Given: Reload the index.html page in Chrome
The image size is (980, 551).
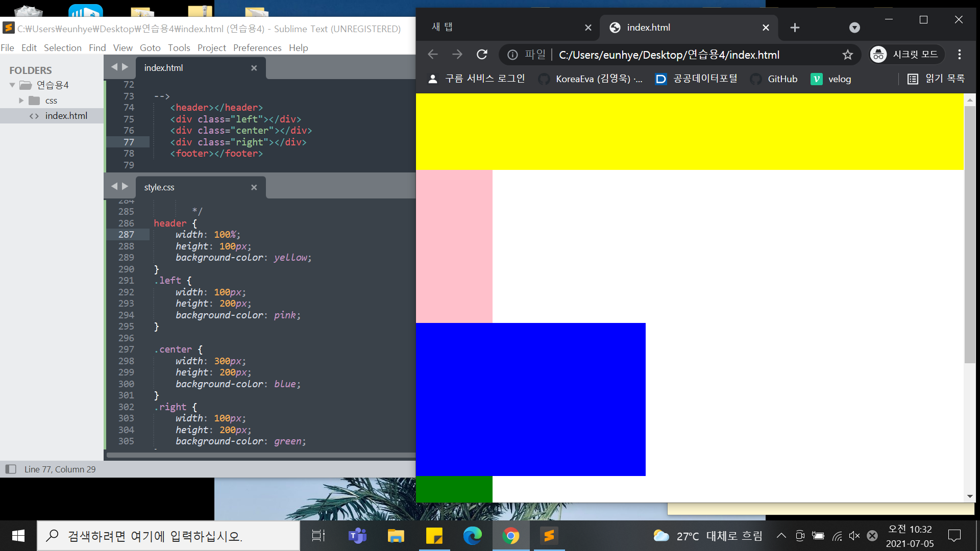Looking at the screenshot, I should click(x=482, y=55).
